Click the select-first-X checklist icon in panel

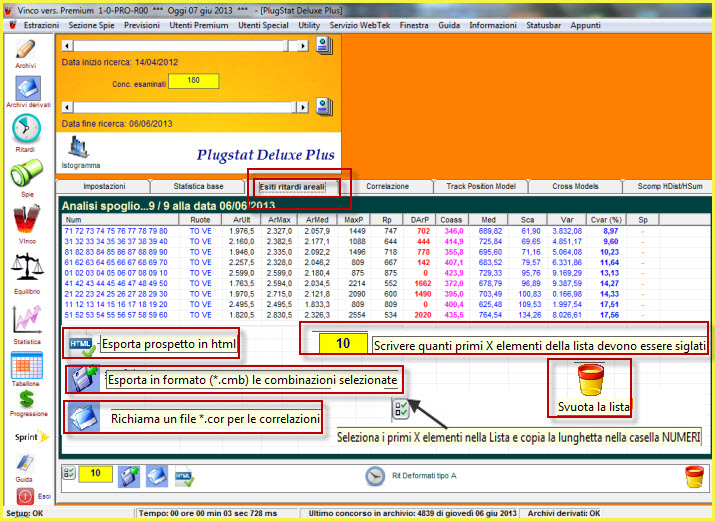[400, 408]
